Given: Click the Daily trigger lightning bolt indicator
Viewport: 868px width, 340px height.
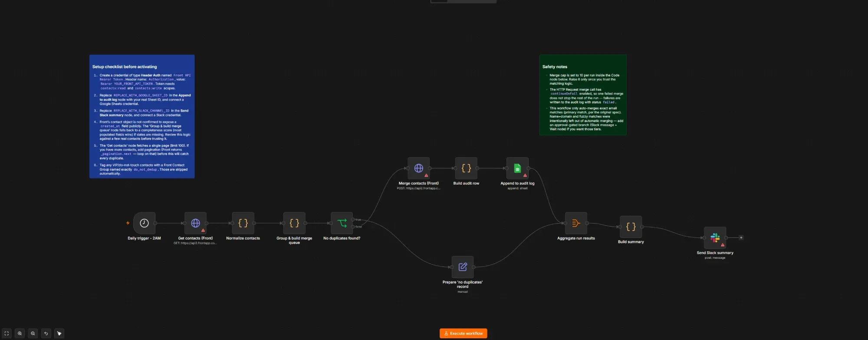Looking at the screenshot, I should point(128,223).
